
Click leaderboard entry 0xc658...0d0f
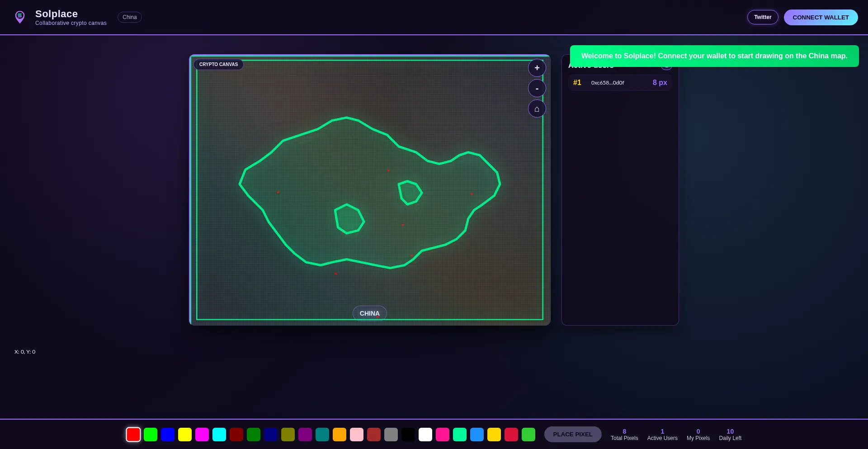pyautogui.click(x=620, y=83)
